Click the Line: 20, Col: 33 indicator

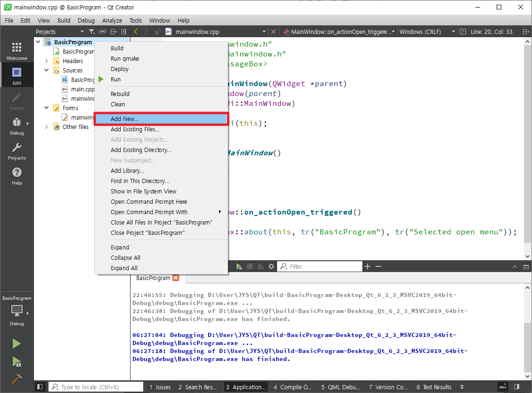tap(491, 32)
